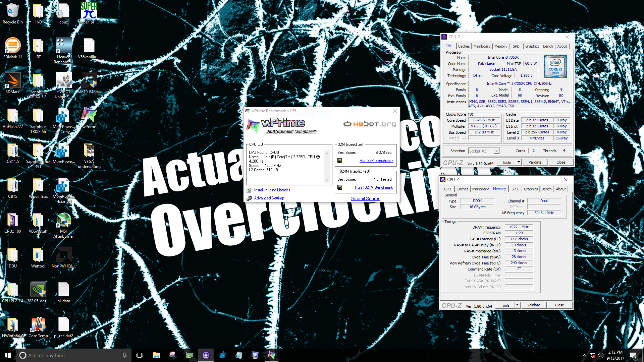644x362 pixels.
Task: Run the 1024M Benchmark in wPrime
Action: (x=374, y=187)
